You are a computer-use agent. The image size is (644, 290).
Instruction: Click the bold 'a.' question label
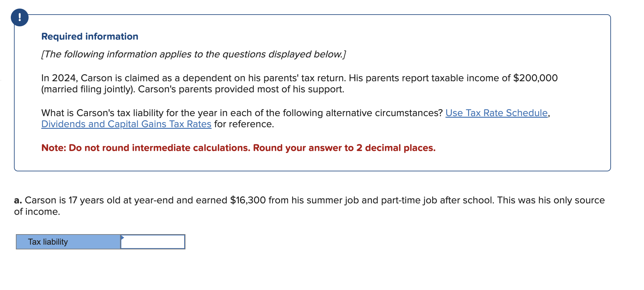coord(18,200)
